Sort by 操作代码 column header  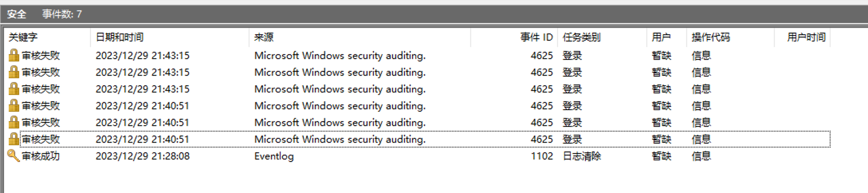point(711,37)
